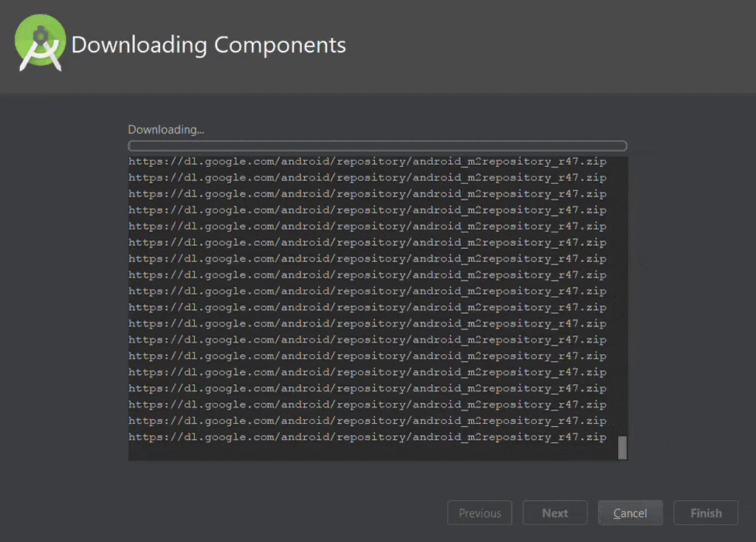Click the Android Studio logo icon

40,43
